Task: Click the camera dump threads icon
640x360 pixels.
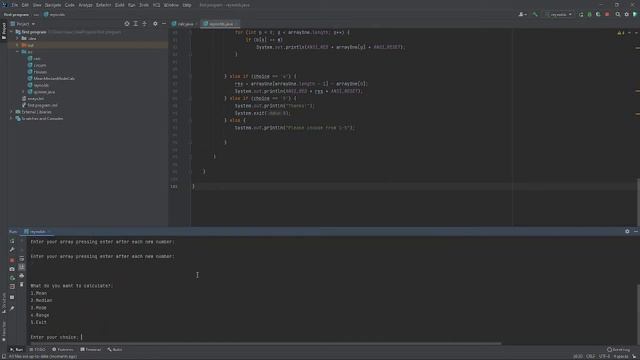Action: (12, 269)
